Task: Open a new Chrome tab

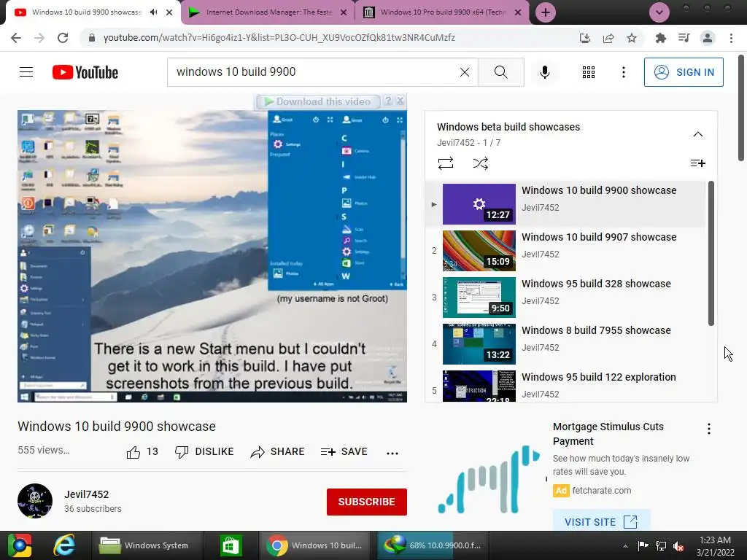Action: pyautogui.click(x=546, y=12)
